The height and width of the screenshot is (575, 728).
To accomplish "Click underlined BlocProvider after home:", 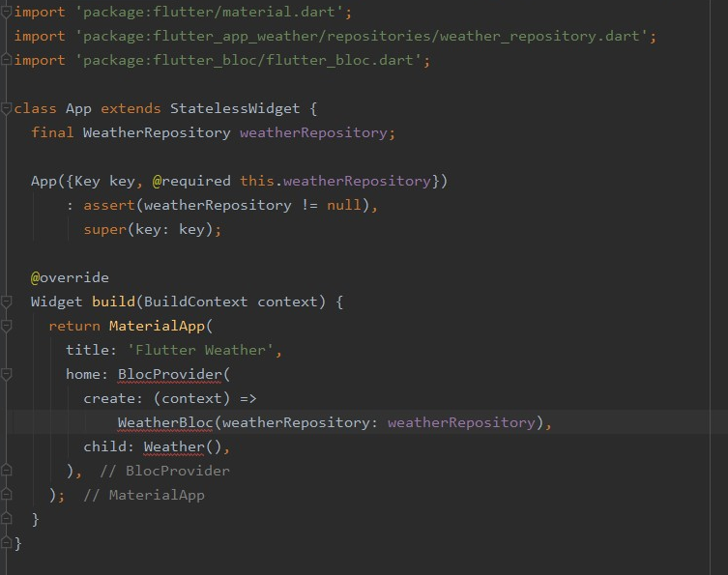I will (169, 374).
